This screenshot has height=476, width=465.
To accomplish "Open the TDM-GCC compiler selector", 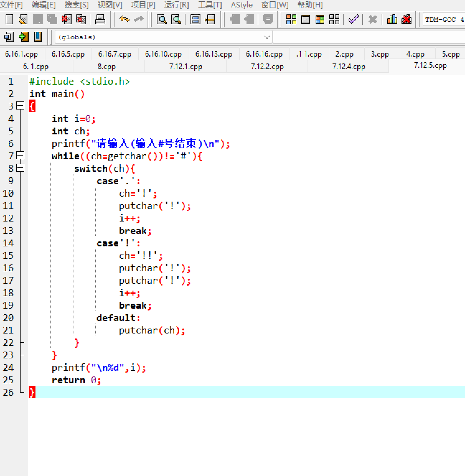I will tap(443, 20).
